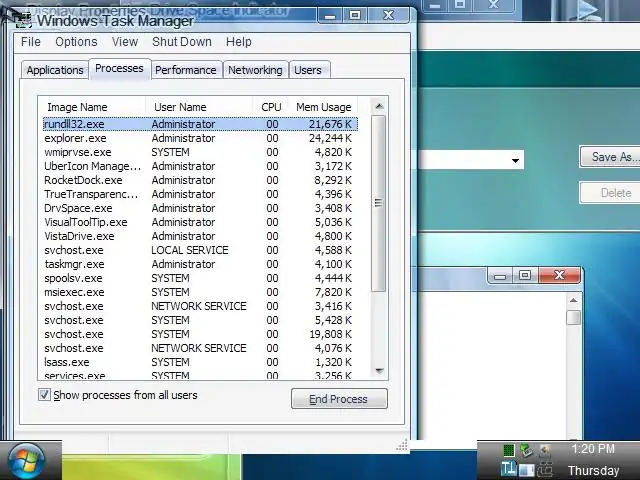Select the VisualToolTip.exe process
This screenshot has height=480, width=640.
200,222
